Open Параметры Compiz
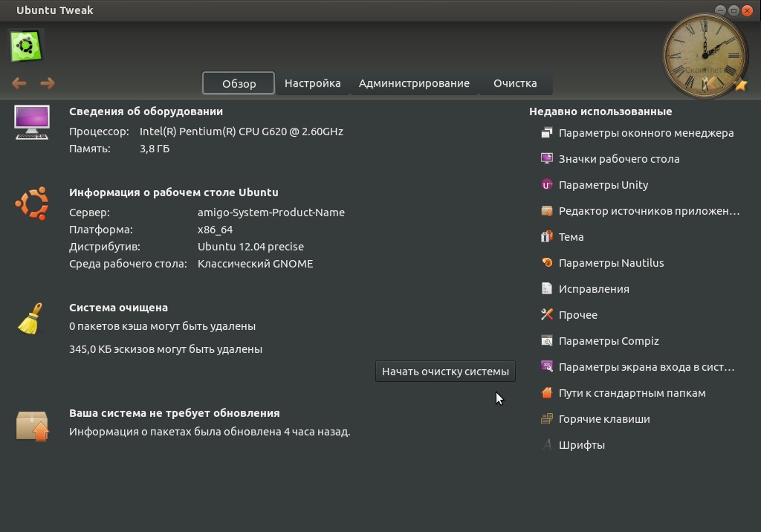Screen dimensions: 761x532 (609, 341)
